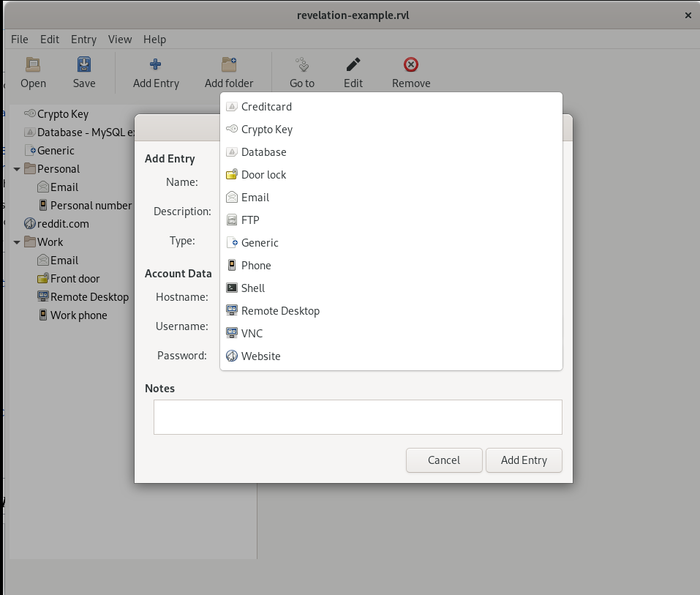Click inside the Notes text field
This screenshot has height=595, width=700.
tap(357, 417)
